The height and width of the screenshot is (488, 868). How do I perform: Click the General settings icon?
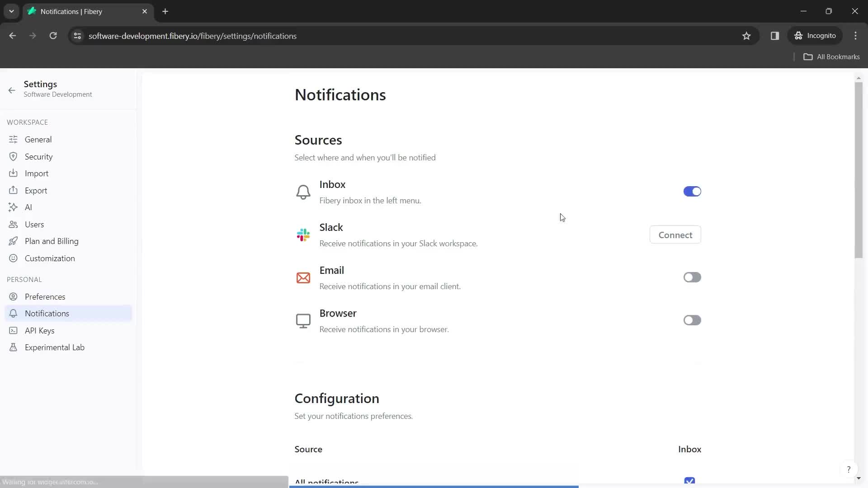pos(13,140)
